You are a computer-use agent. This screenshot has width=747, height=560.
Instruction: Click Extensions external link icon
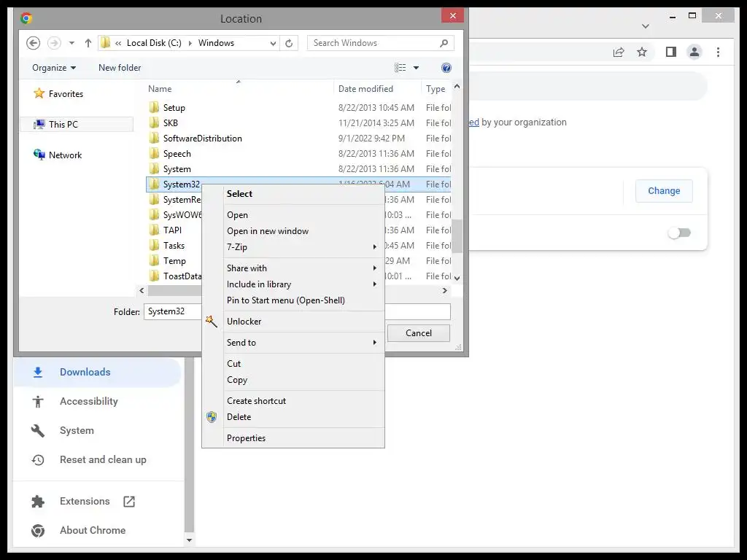[129, 502]
